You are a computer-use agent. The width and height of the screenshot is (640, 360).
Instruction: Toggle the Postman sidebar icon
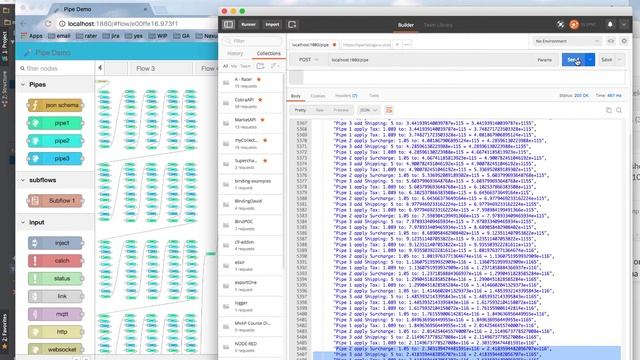[228, 24]
